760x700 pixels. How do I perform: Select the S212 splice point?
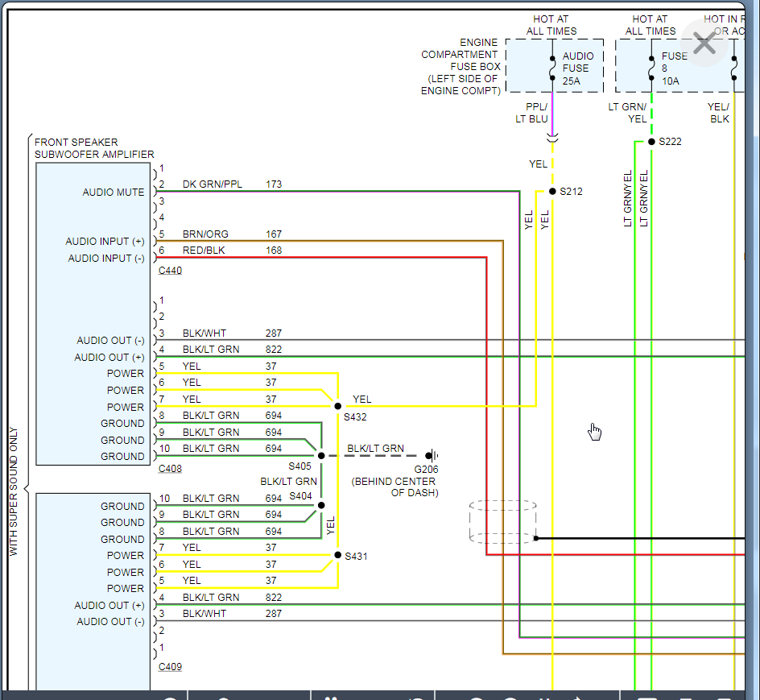click(x=552, y=192)
